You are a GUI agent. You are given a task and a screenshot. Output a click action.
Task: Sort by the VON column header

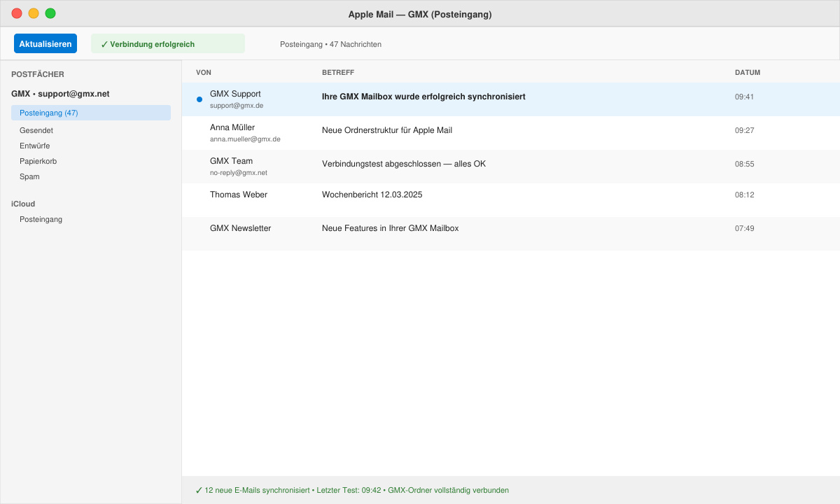[x=204, y=73]
